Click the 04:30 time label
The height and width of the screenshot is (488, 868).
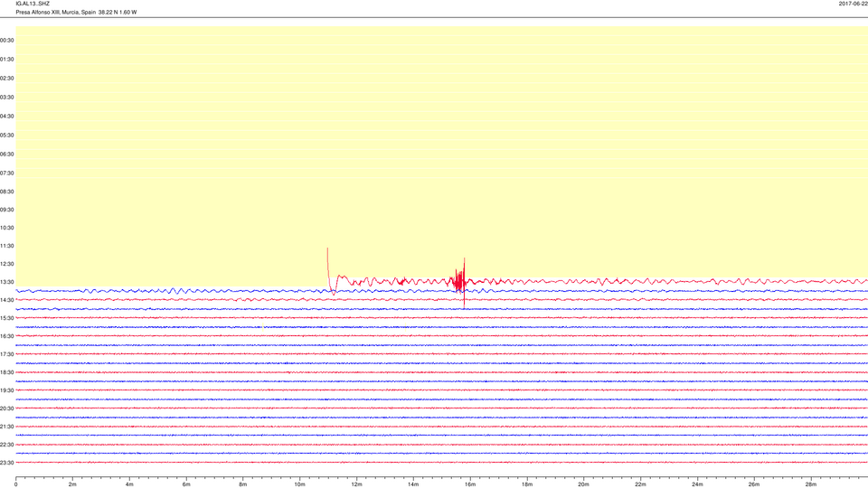coord(7,117)
